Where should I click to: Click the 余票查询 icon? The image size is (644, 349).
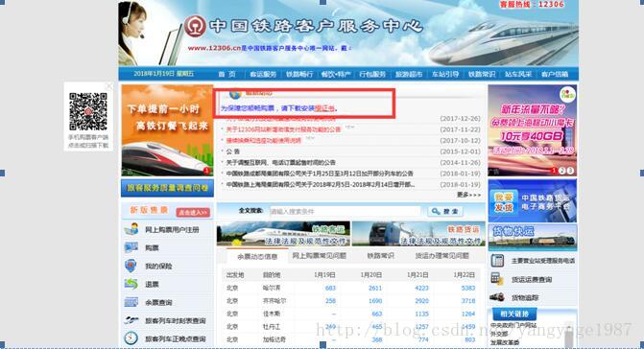pyautogui.click(x=131, y=302)
